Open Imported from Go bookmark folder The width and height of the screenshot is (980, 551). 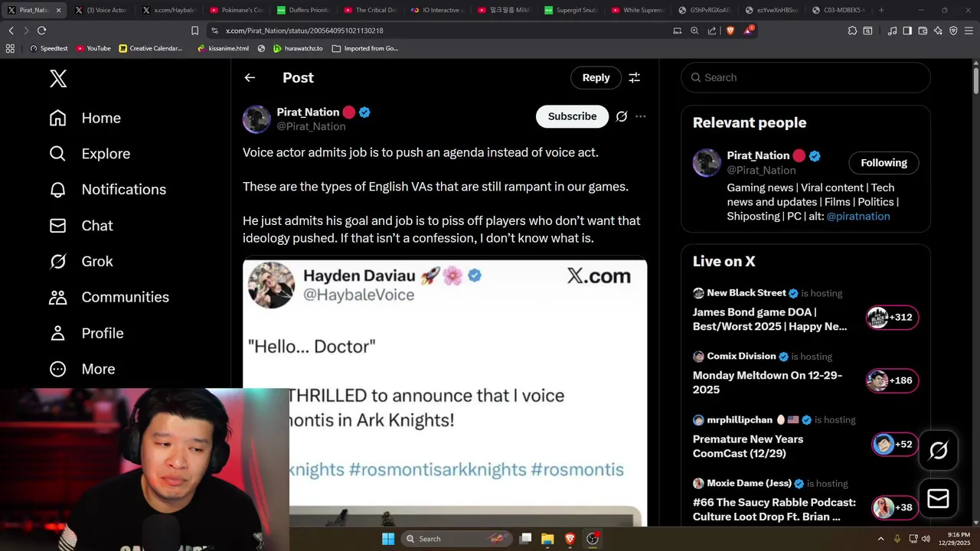tap(365, 48)
